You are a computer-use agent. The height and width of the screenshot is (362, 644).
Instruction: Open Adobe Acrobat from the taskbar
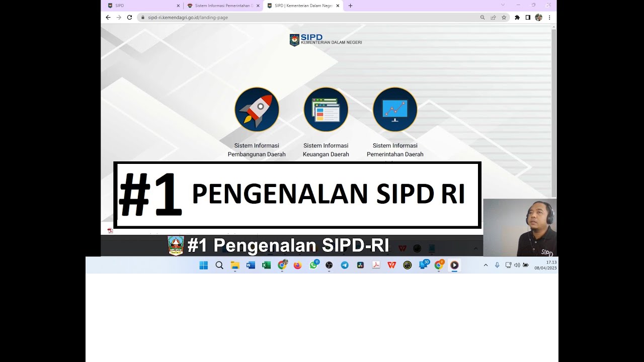tap(376, 265)
